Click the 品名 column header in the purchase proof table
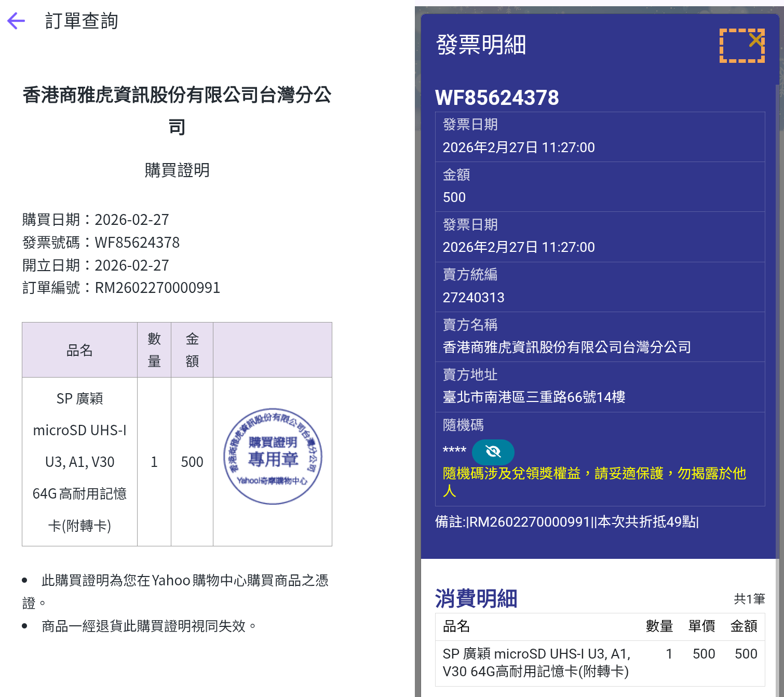The height and width of the screenshot is (697, 784). coord(79,351)
